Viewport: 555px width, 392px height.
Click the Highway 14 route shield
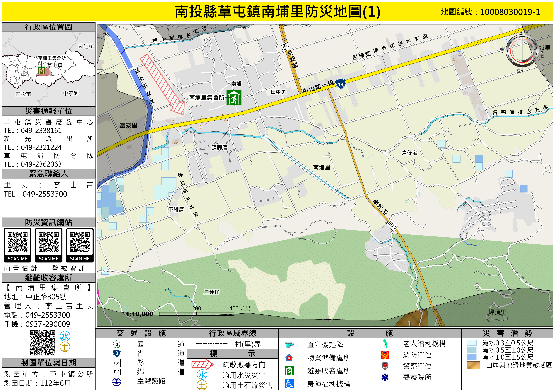click(x=340, y=84)
